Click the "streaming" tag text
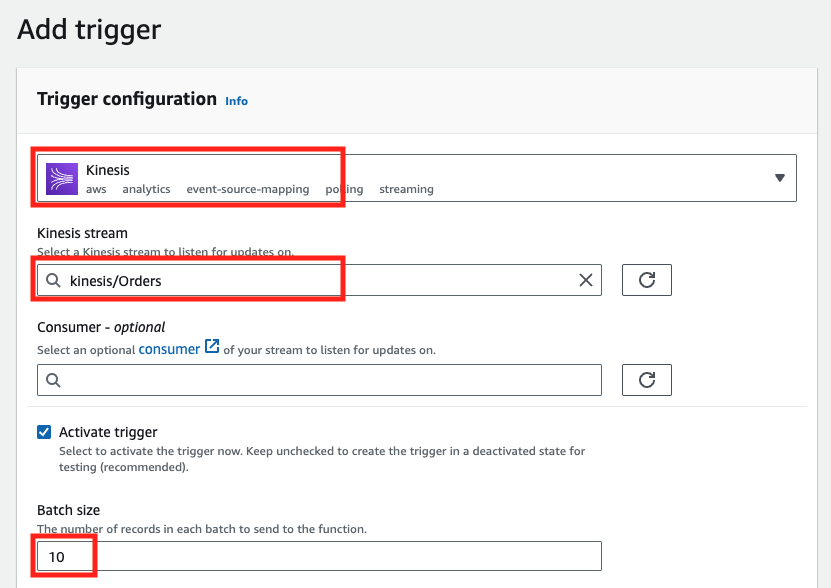 [x=406, y=189]
